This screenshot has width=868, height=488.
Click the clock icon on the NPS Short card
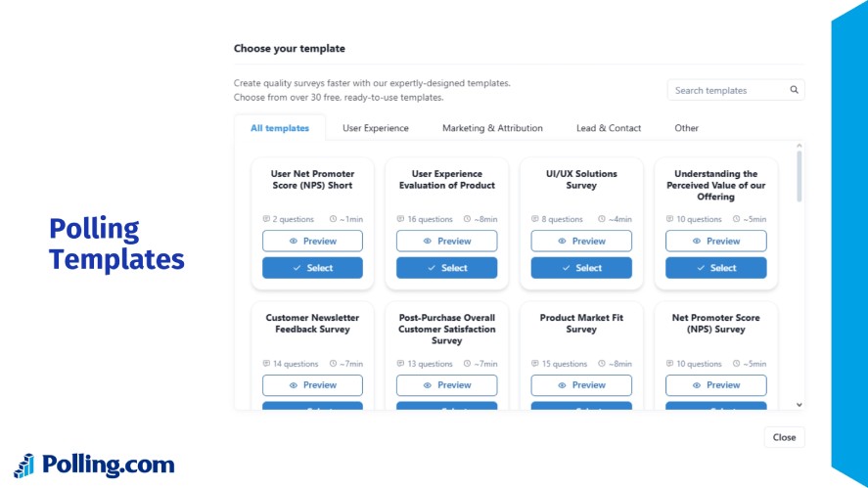click(x=333, y=219)
